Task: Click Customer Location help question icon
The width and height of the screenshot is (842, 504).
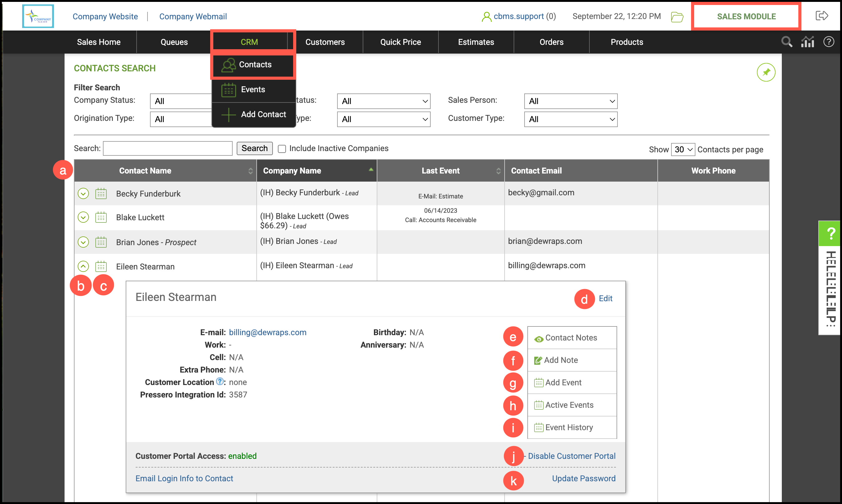Action: pos(220,381)
